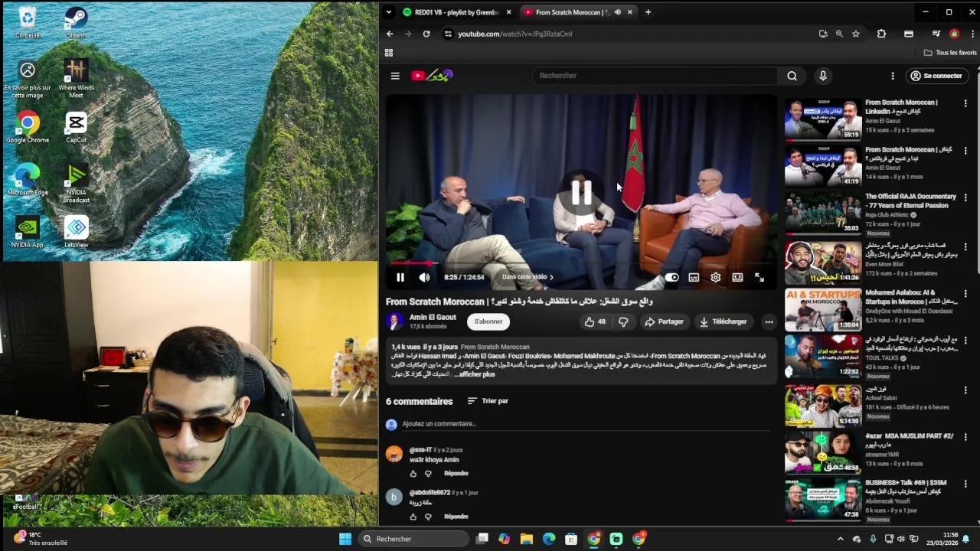Reply to @sos-IT comment with Répondre
980x551 pixels.
(456, 474)
